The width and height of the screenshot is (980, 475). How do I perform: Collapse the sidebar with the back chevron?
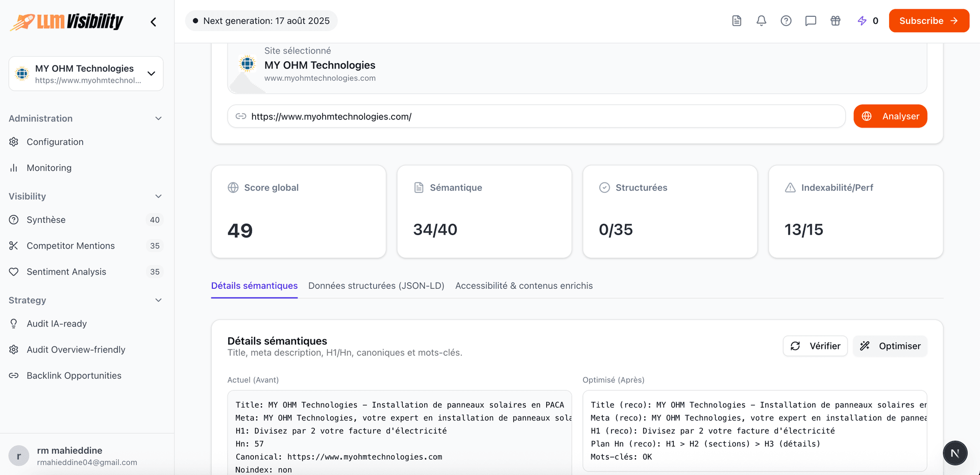pos(153,22)
